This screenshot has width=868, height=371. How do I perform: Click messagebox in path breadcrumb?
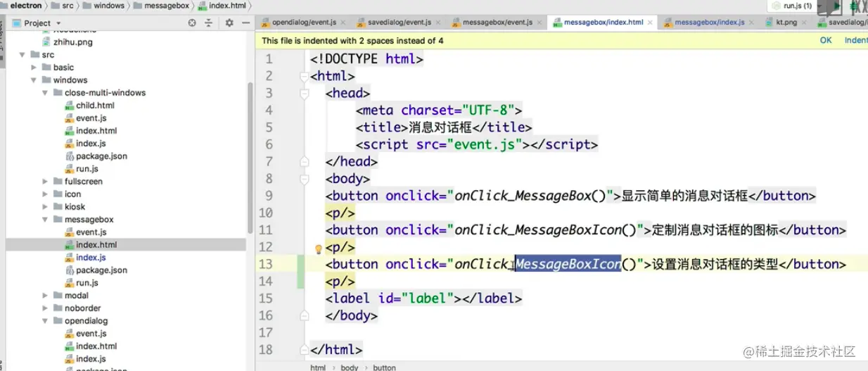point(167,6)
